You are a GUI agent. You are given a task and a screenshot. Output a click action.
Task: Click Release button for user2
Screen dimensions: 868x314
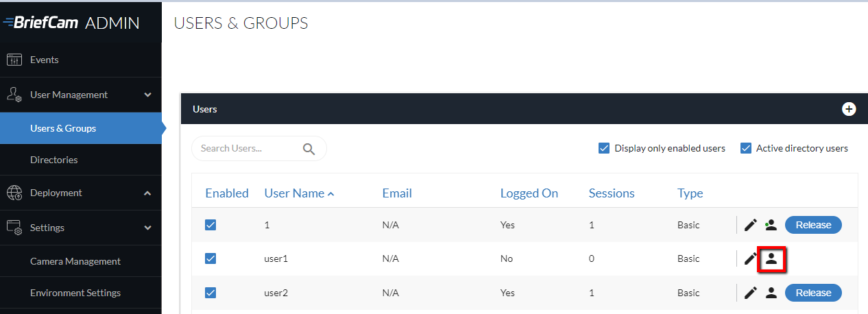[813, 293]
